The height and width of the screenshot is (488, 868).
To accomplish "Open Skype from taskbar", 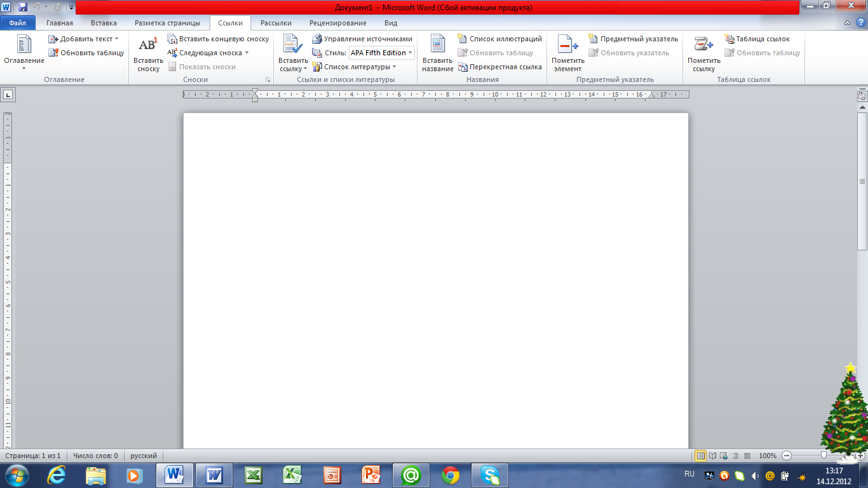I will coord(490,475).
